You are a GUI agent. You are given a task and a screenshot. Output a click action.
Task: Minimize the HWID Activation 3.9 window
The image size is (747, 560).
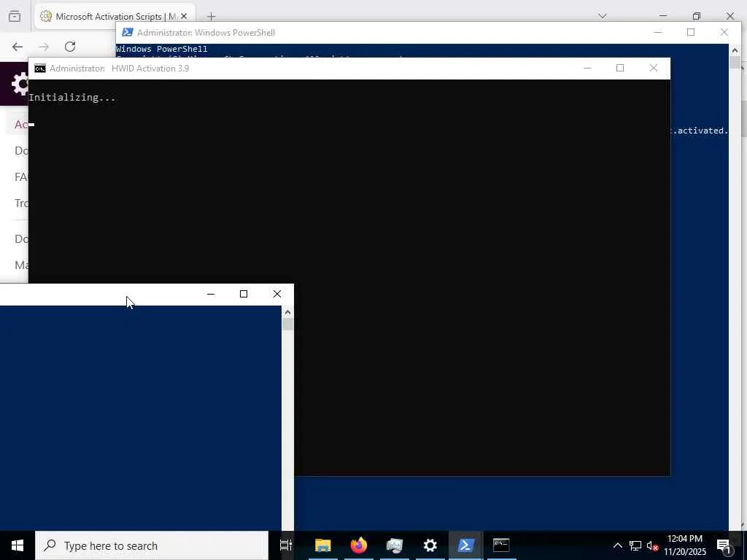pos(587,68)
